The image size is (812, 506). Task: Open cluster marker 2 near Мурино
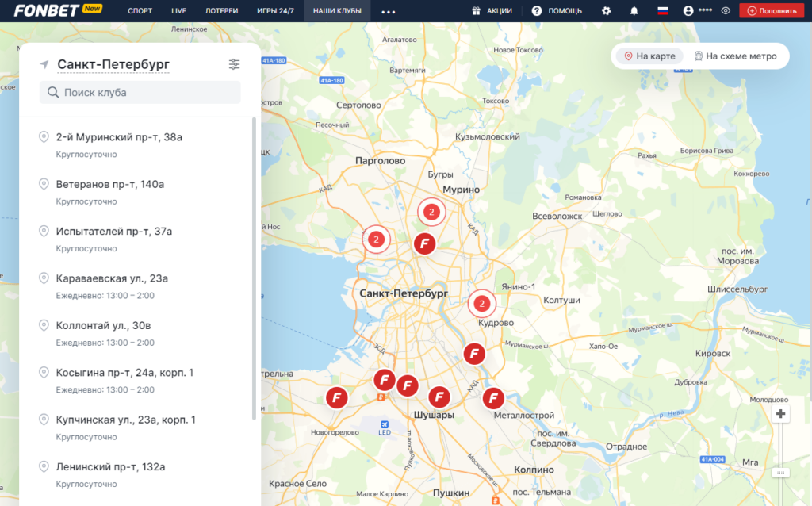pyautogui.click(x=431, y=212)
